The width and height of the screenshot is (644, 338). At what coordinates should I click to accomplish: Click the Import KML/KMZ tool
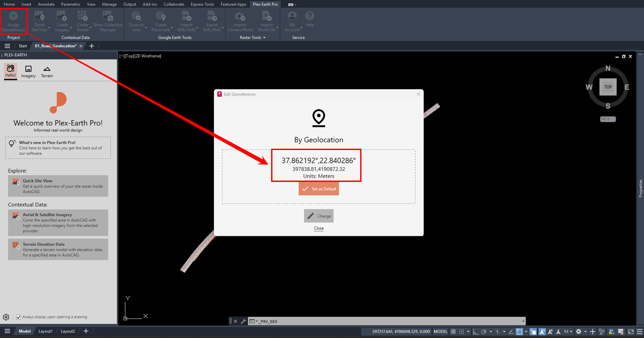click(x=186, y=21)
